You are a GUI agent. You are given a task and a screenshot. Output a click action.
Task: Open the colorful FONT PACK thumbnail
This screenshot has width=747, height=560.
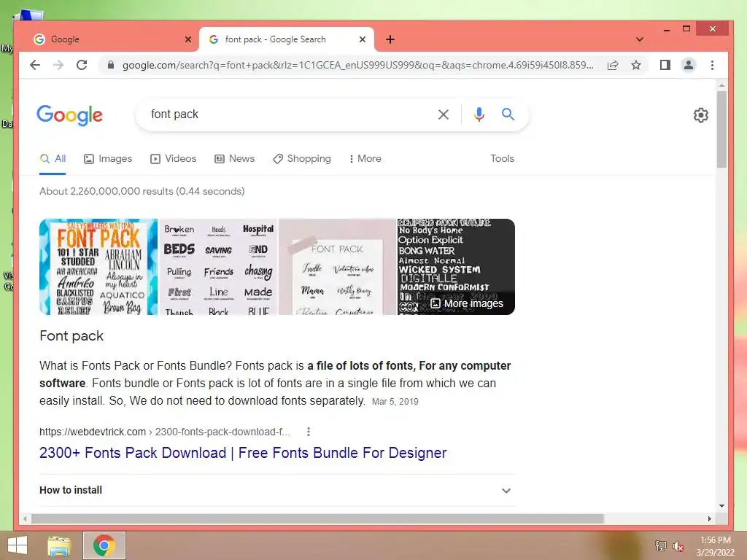click(98, 267)
